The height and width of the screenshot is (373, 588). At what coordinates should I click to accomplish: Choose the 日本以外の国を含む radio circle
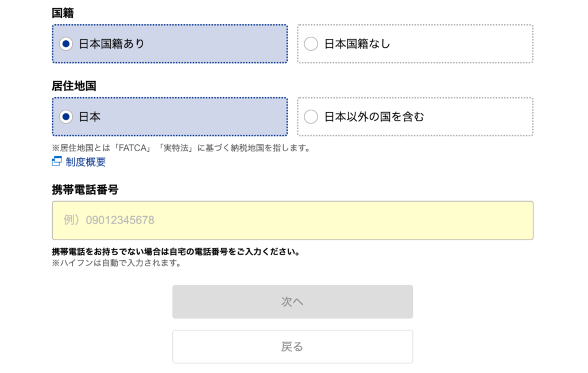point(311,117)
